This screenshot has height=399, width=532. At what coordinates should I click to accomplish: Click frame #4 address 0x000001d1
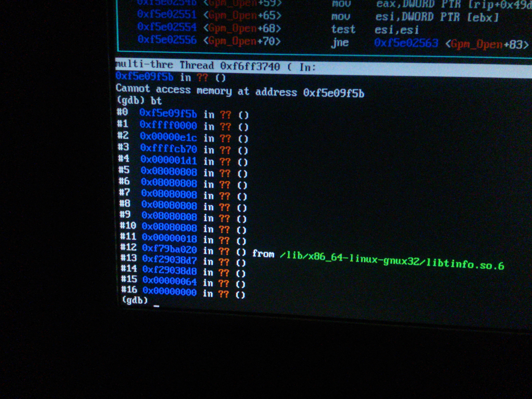(169, 160)
